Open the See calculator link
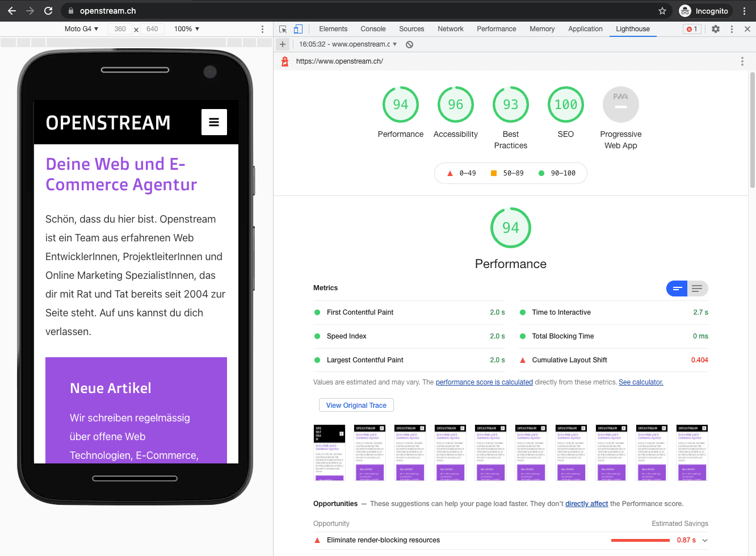Screen dimensions: 756x556 click(x=641, y=382)
